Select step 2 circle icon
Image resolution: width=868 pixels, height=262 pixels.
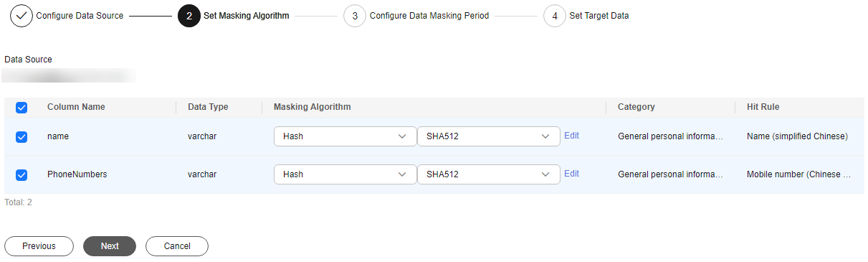click(x=189, y=16)
